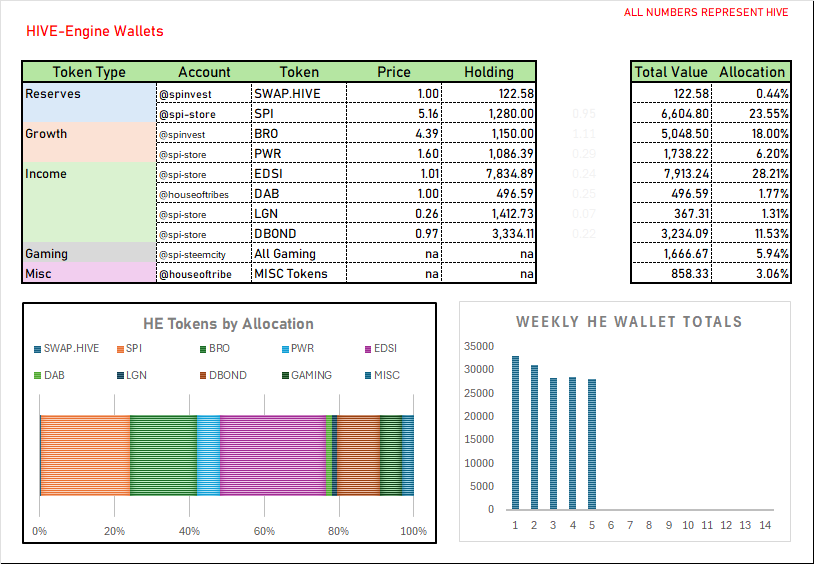
Task: Click the holding cell '3,334.11'
Action: point(489,234)
